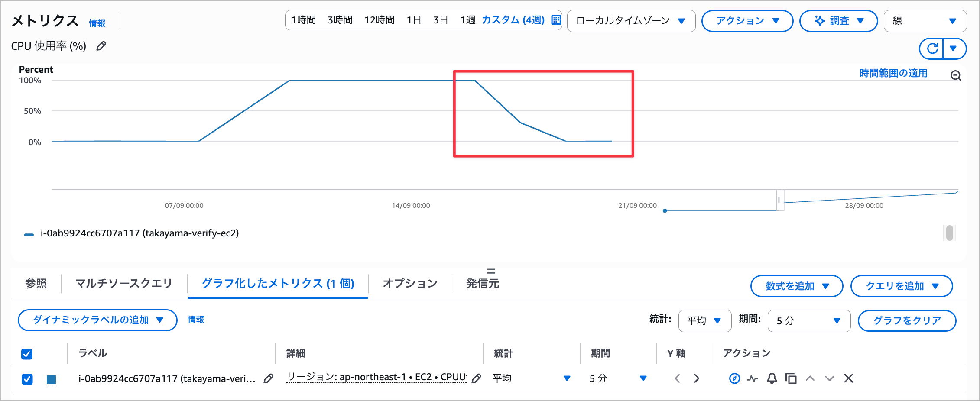This screenshot has width=980, height=401.
Task: Select the 12時間 time range
Action: [x=380, y=20]
